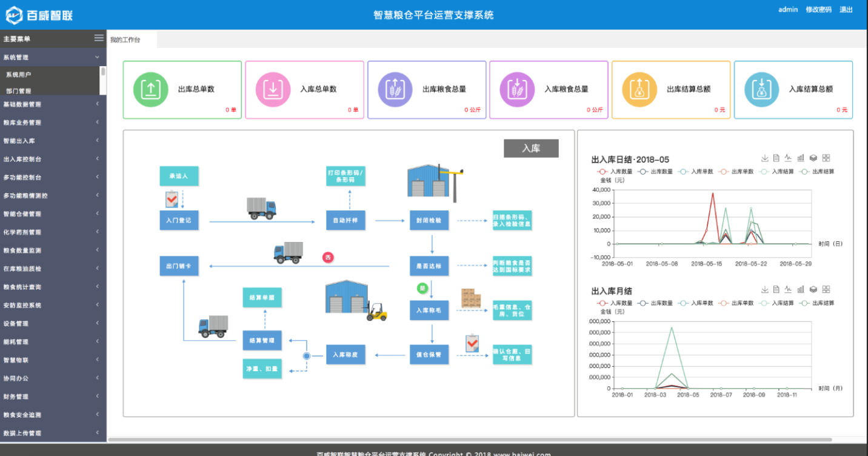This screenshot has height=456, width=868.
Task: Expand the 财务管理 sidebar menu
Action: pos(52,397)
